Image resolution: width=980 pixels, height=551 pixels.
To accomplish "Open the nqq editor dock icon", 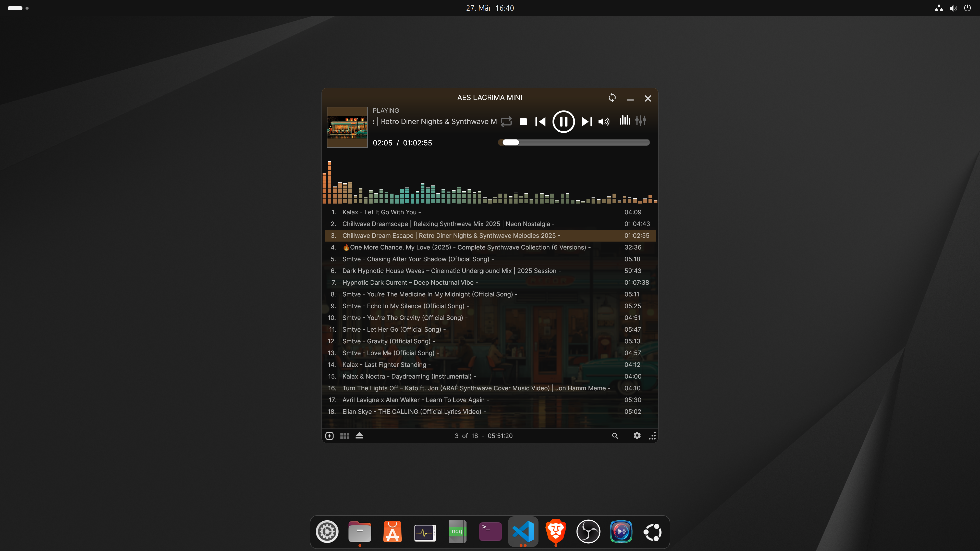I will click(x=457, y=532).
